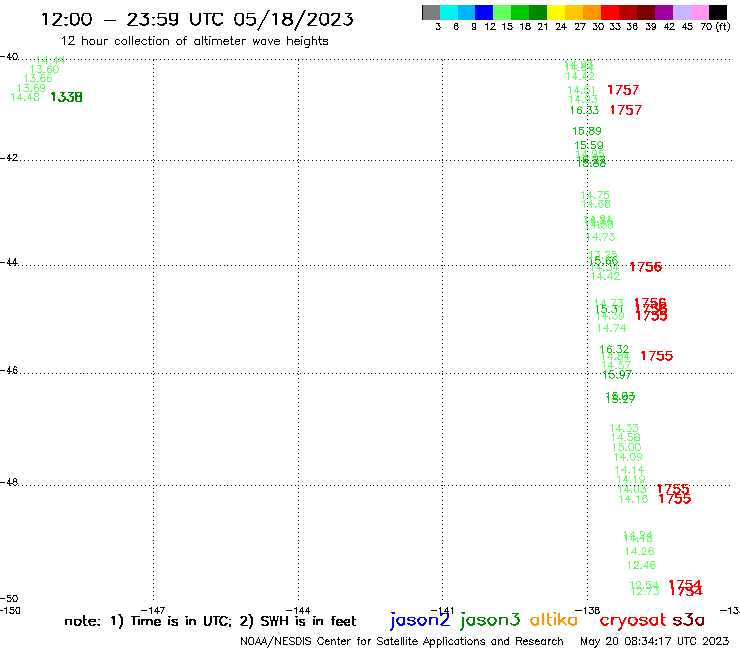Click the bright red 33 ft legend swatch
The height and width of the screenshot is (650, 740).
pos(610,12)
